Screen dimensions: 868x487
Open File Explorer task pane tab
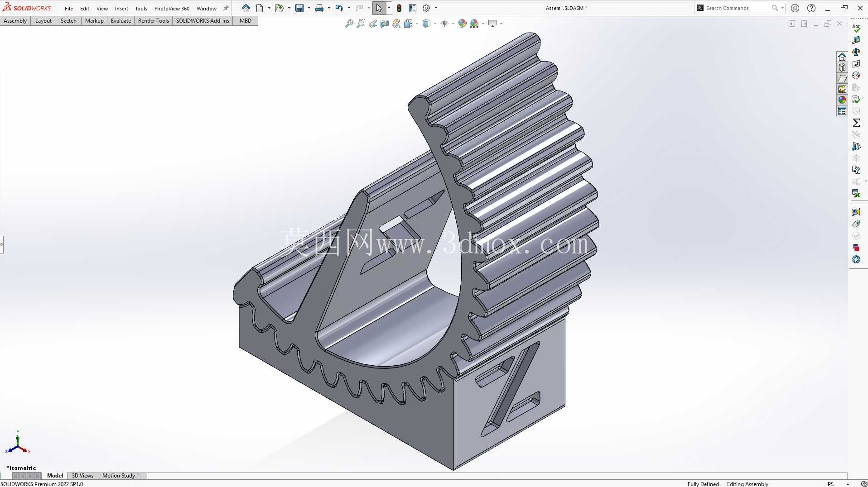pyautogui.click(x=842, y=78)
